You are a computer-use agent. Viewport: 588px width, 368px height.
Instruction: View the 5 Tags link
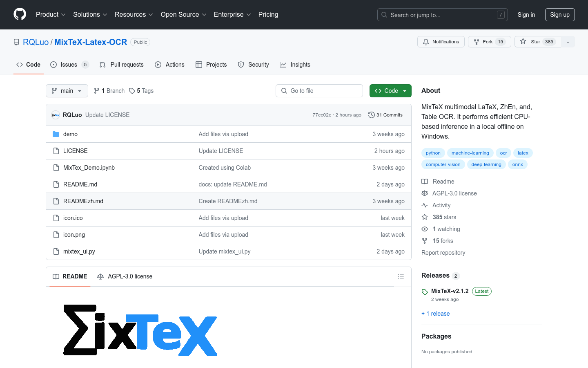tap(141, 91)
